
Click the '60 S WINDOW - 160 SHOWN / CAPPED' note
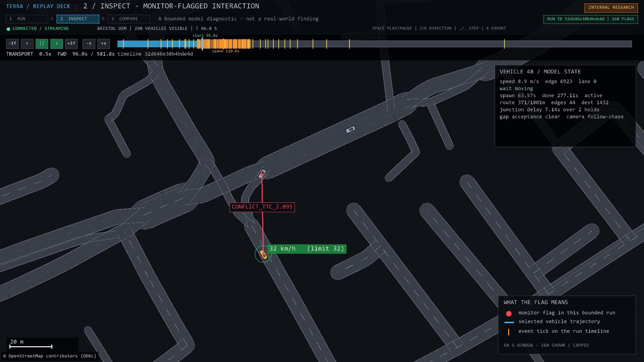(546, 345)
